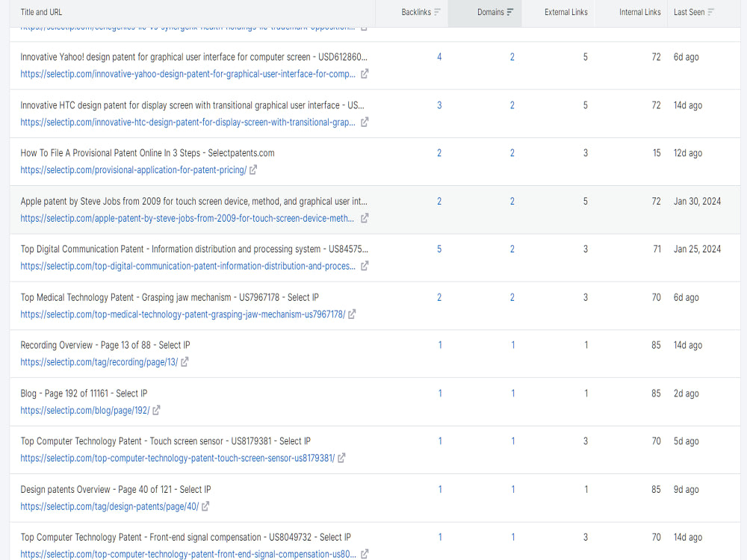Image resolution: width=747 pixels, height=560 pixels.
Task: Click the Title and URL column header
Action: (41, 13)
